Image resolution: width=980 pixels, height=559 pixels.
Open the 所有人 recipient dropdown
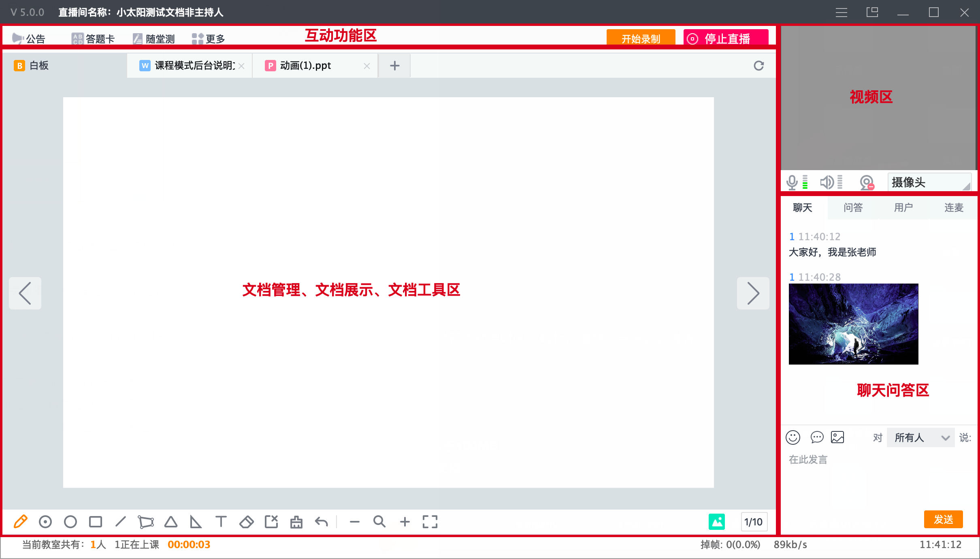pyautogui.click(x=921, y=437)
